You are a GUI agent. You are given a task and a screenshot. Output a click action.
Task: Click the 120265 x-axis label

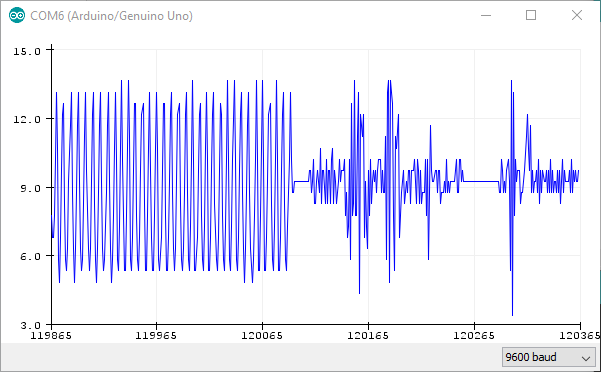[x=474, y=336]
